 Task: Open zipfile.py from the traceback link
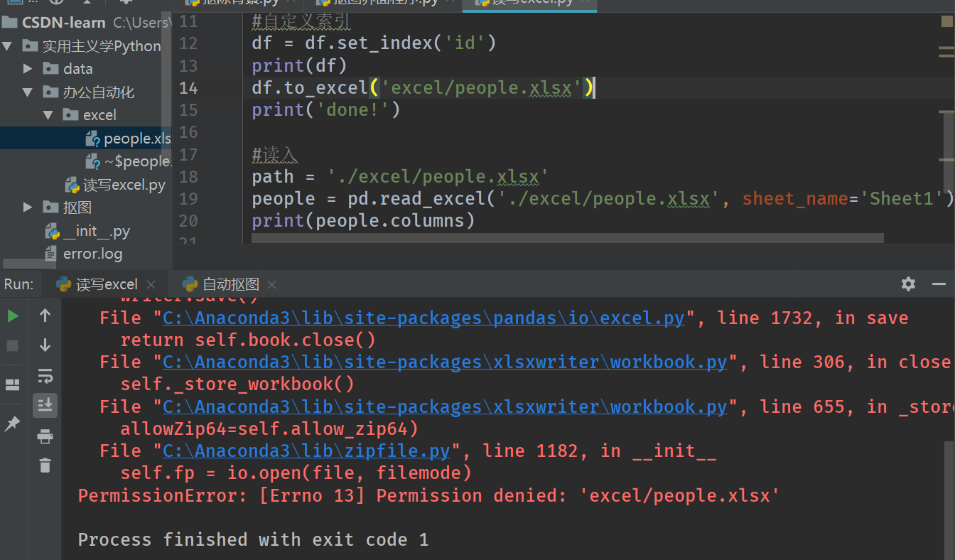(306, 450)
